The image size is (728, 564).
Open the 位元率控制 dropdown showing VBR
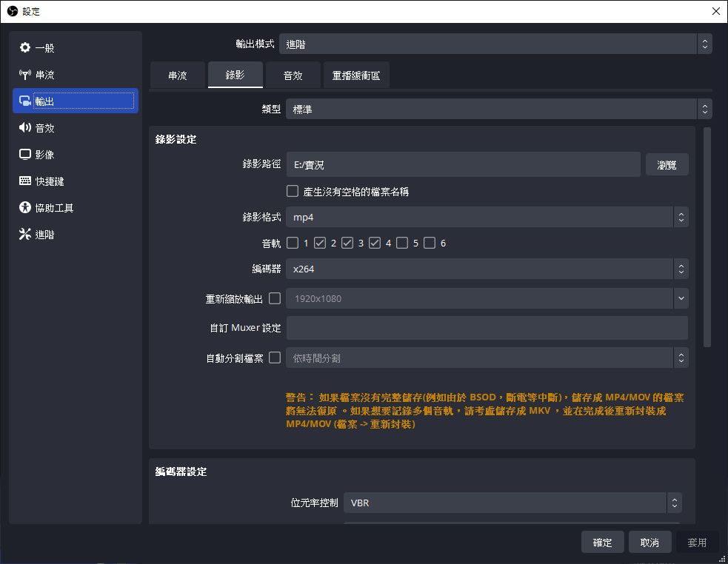click(x=512, y=503)
